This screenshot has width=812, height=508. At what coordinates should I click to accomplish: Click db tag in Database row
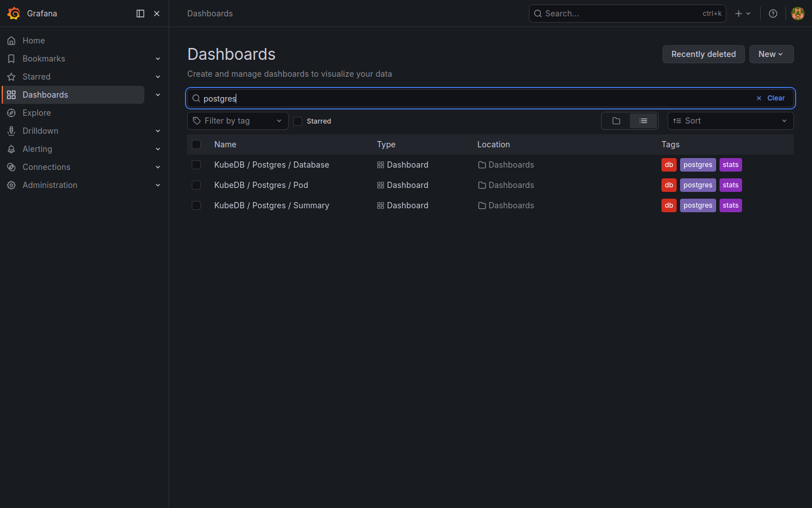coord(669,165)
